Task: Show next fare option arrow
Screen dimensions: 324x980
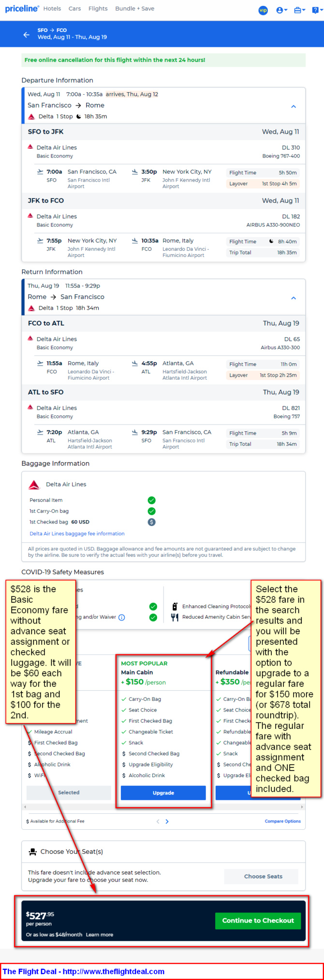Action: [x=167, y=822]
